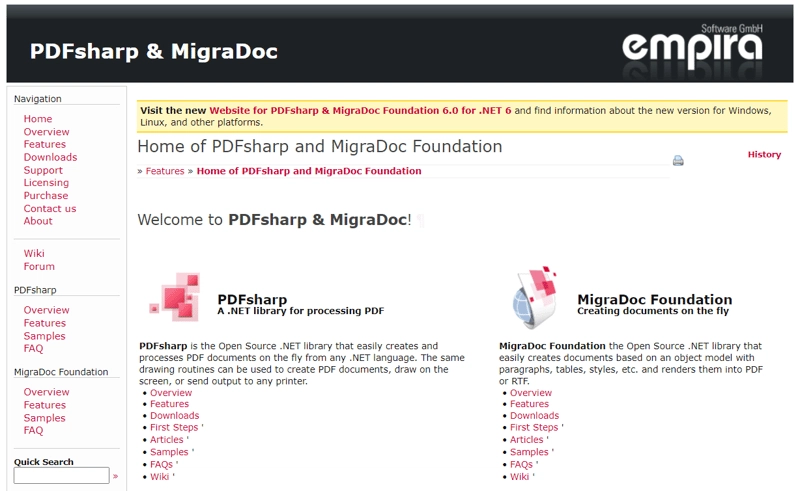
Task: Click breadcrumb Home of PDFsharp and MigraDoc Foundation
Action: tap(309, 171)
